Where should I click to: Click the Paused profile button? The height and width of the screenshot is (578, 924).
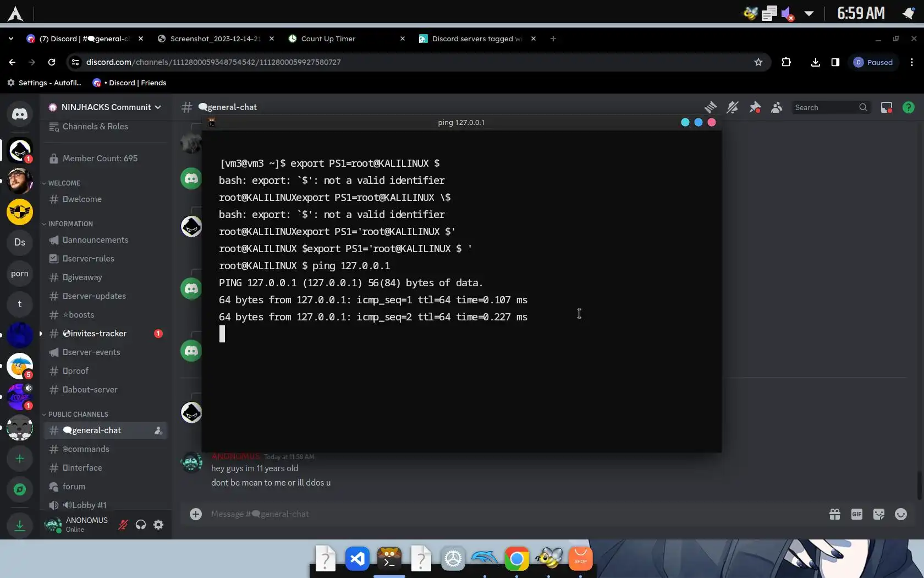point(873,62)
